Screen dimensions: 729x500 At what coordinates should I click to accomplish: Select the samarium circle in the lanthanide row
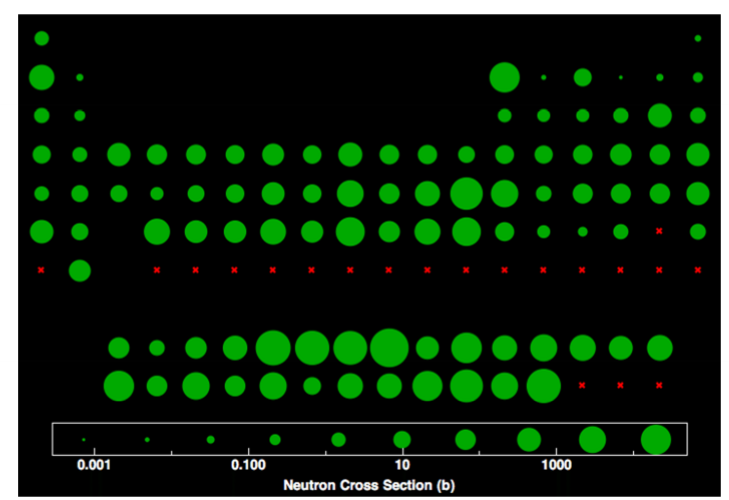312,348
